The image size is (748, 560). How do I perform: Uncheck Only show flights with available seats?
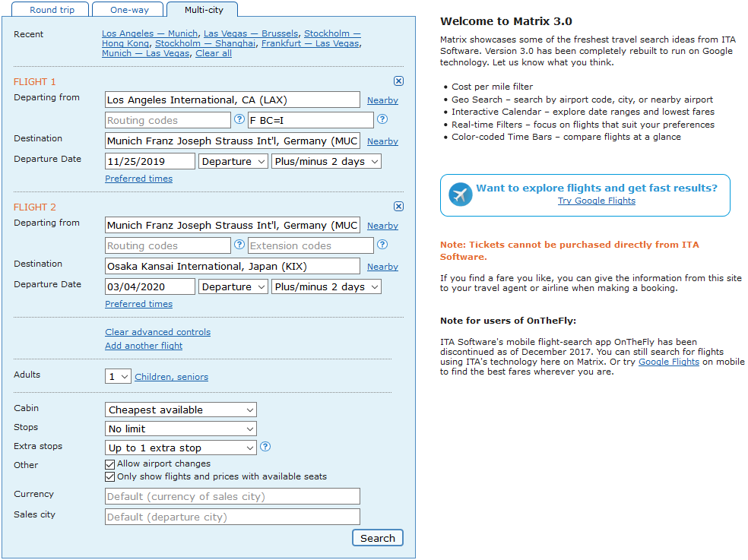tap(109, 477)
